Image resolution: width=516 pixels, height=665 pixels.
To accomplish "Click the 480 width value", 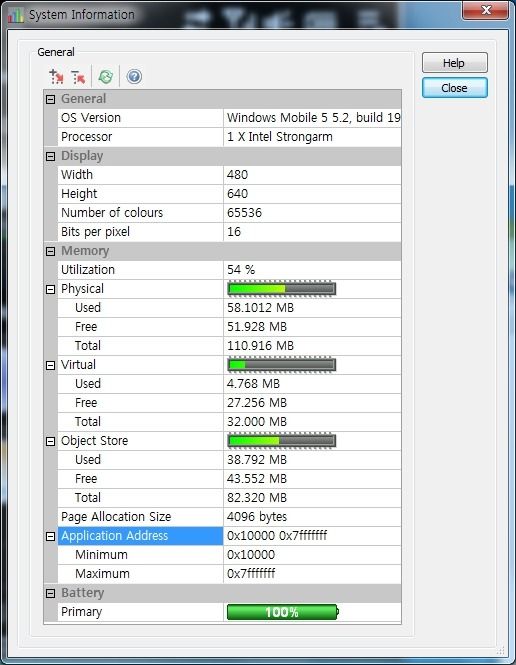I will 237,174.
